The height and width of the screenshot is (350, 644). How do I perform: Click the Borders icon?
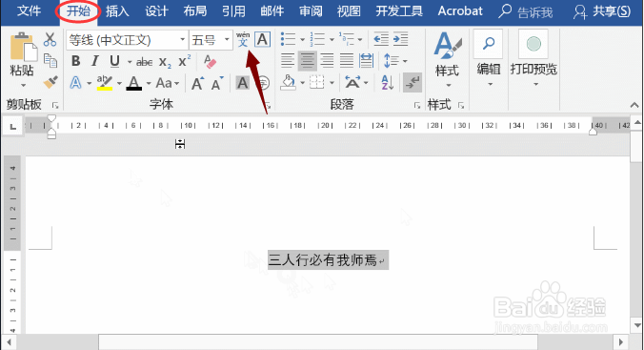click(x=316, y=83)
